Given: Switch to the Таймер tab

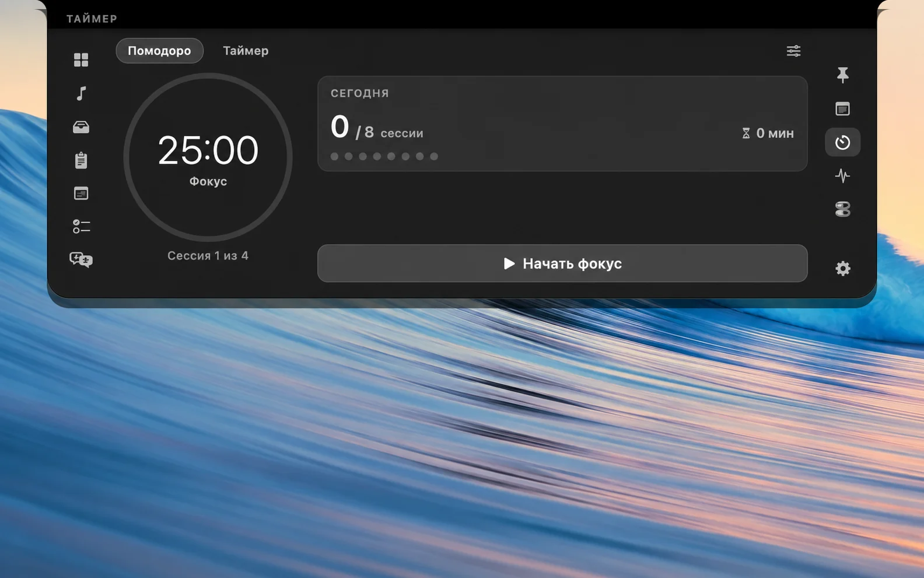Looking at the screenshot, I should [246, 51].
